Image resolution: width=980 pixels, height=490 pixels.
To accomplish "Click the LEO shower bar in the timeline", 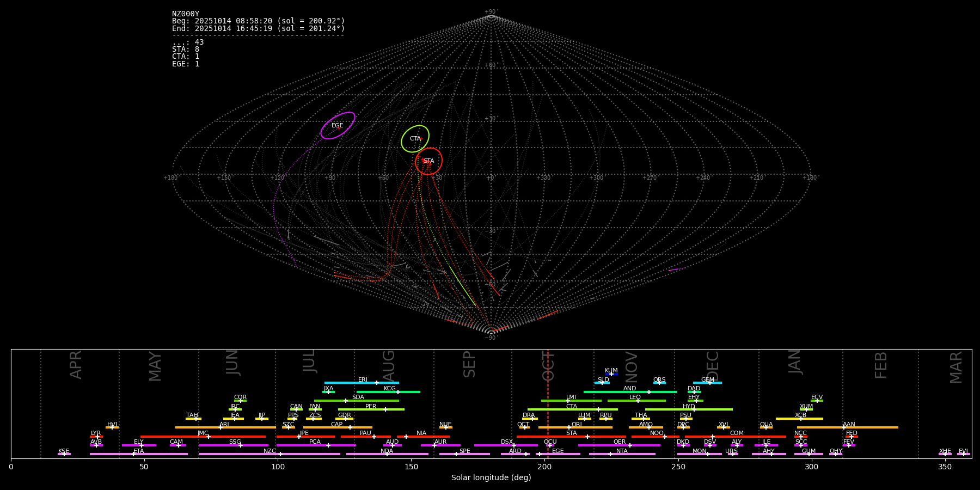I will 636,401.
